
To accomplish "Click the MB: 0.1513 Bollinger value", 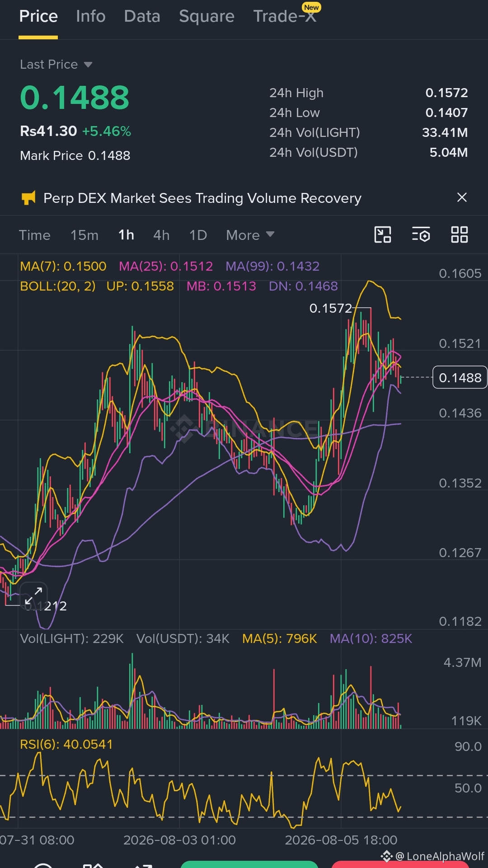I will 221,286.
